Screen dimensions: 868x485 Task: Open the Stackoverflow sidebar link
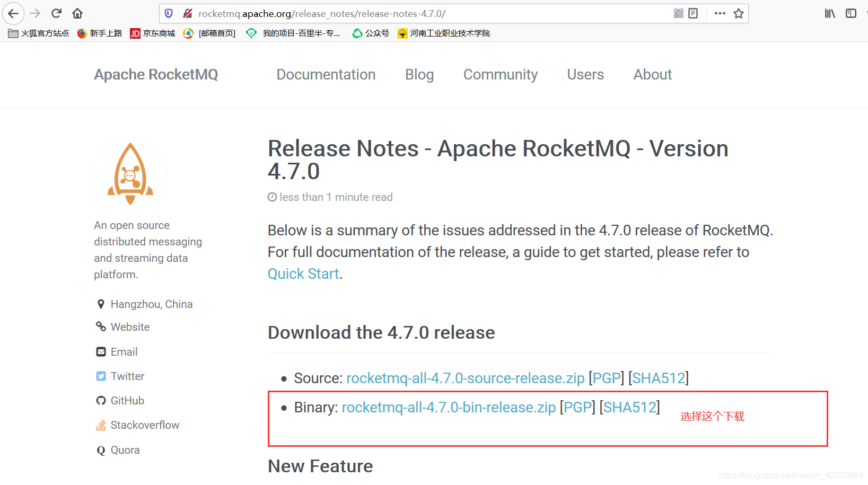click(145, 425)
